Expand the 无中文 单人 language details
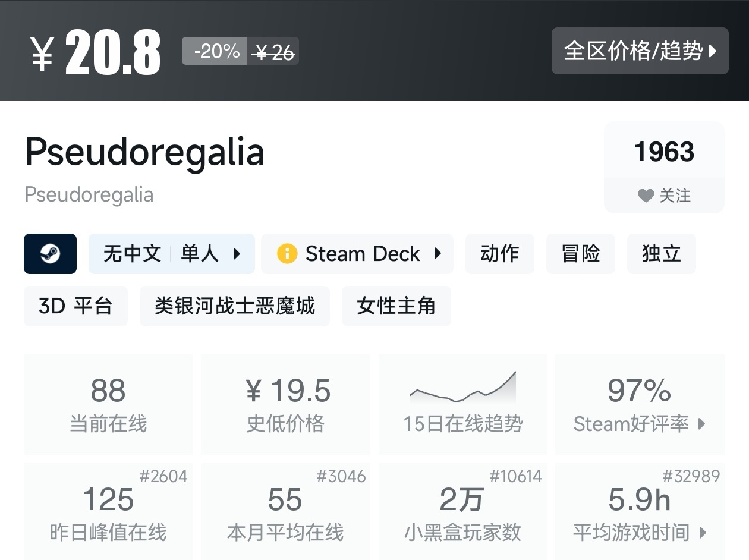The image size is (749, 560). (x=237, y=254)
